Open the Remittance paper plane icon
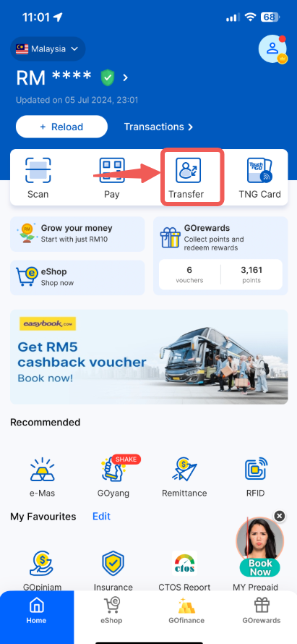Screen dimensions: 297x644 [184, 470]
